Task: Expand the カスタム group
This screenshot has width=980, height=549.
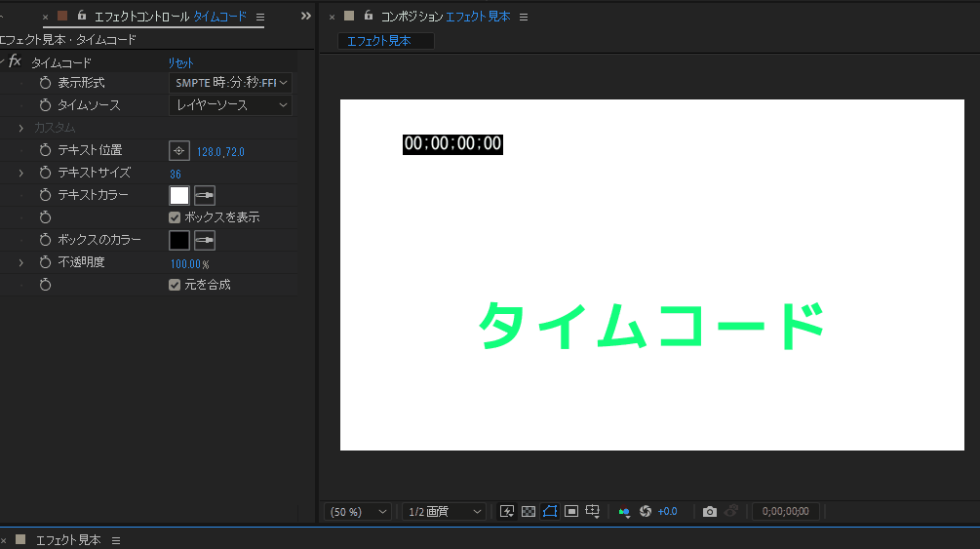Action: point(21,128)
